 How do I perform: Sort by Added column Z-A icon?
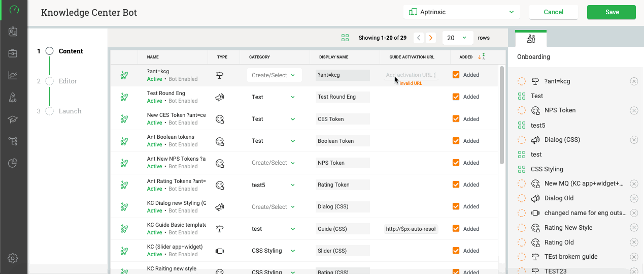tap(482, 57)
